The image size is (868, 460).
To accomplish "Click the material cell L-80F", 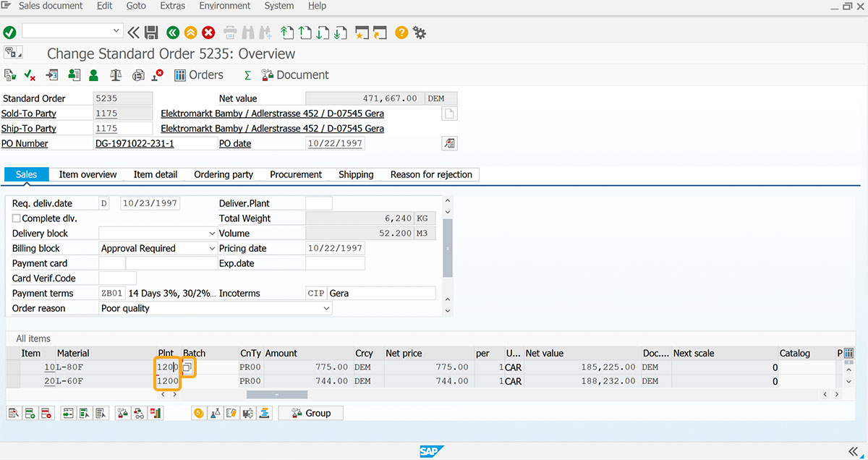I will click(x=106, y=367).
